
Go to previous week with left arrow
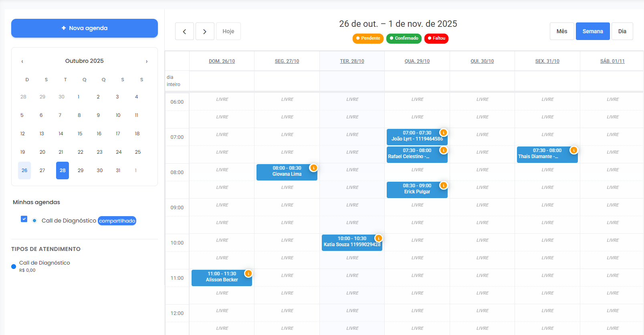tap(184, 31)
